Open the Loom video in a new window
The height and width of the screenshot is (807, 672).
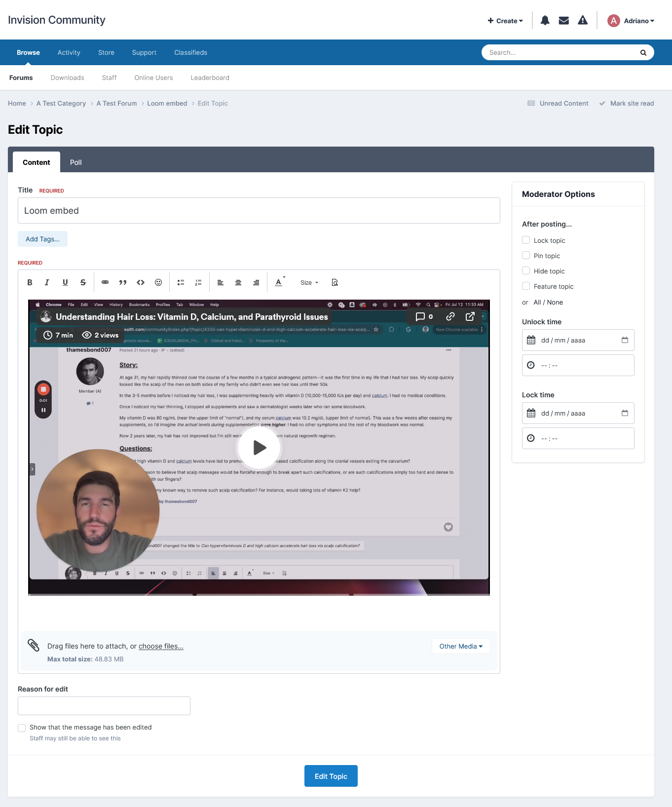(x=470, y=316)
